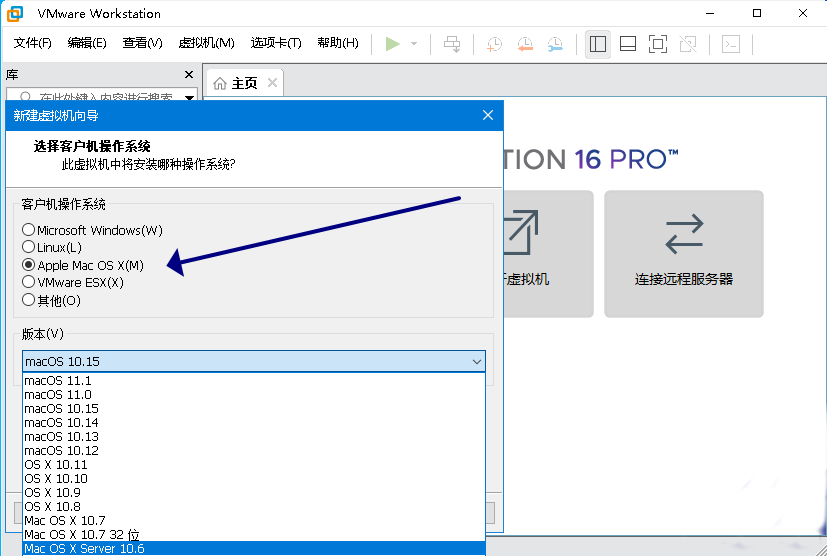Click the Unity mode toolbar icon
This screenshot has height=556, width=827.
click(x=688, y=44)
